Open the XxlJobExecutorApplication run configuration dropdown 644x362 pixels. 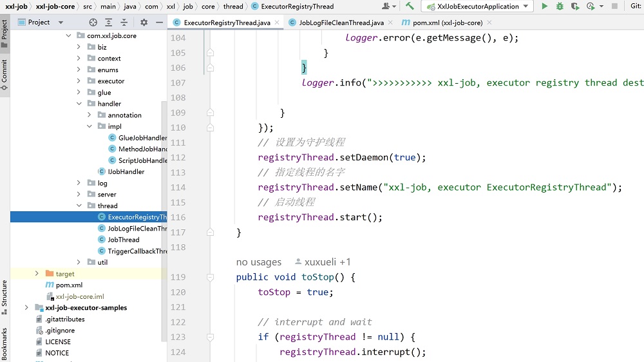(477, 6)
